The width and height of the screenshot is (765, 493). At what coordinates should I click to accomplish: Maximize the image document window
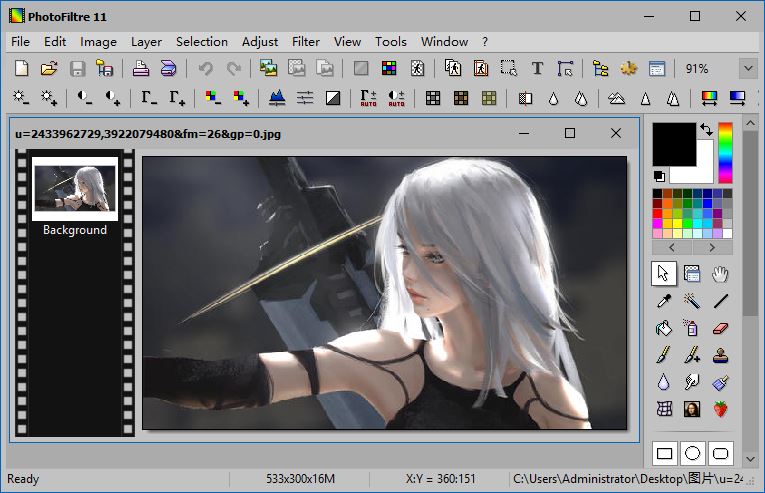click(570, 133)
